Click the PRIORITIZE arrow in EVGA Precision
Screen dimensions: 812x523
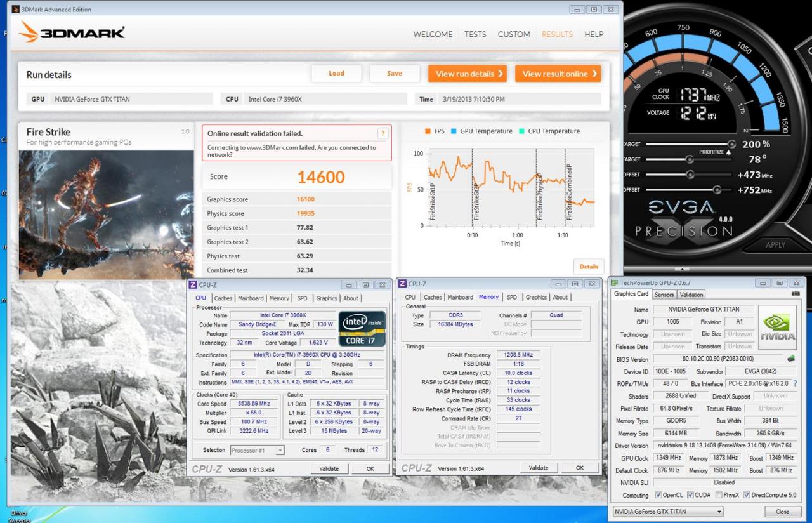(728, 152)
